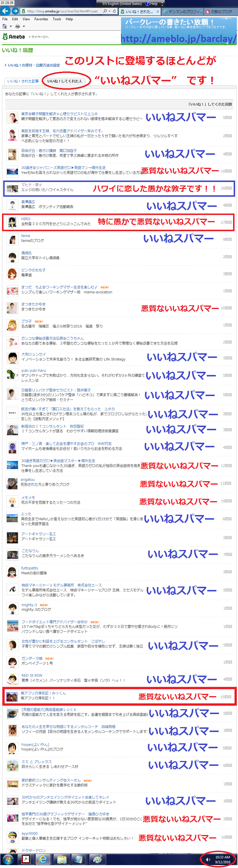Viewport: 238px width, 868px height.
Task: Click the Windows Start orb
Action: [8, 859]
